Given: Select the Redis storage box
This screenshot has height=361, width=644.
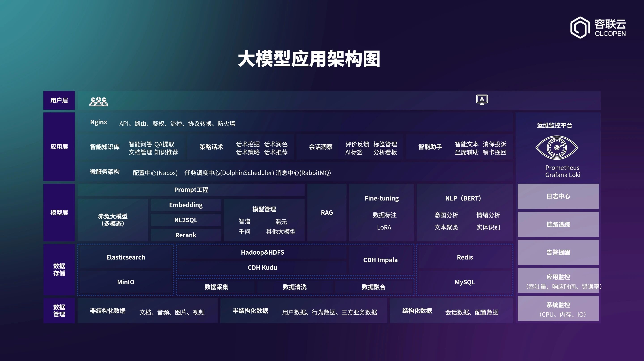Looking at the screenshot, I should tap(465, 257).
